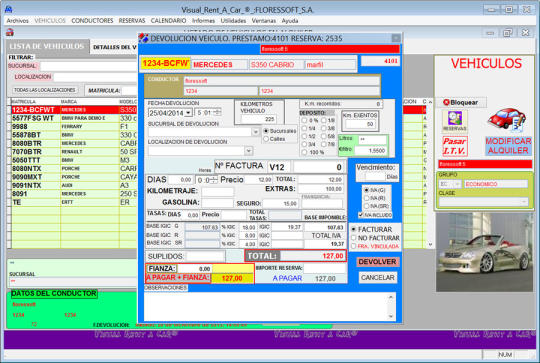Click the Pasar I.T.V. icon
The width and height of the screenshot is (540, 363).
[455, 146]
